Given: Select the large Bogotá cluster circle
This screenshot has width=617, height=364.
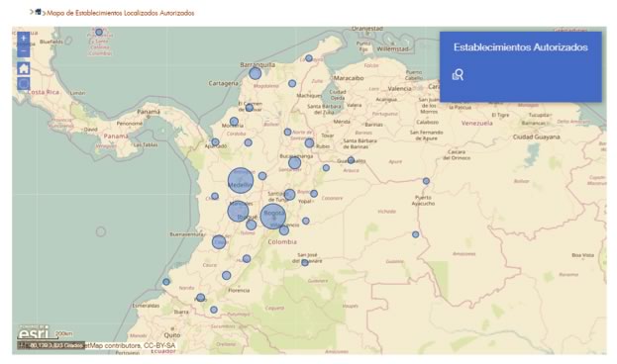Looking at the screenshot, I should [273, 217].
